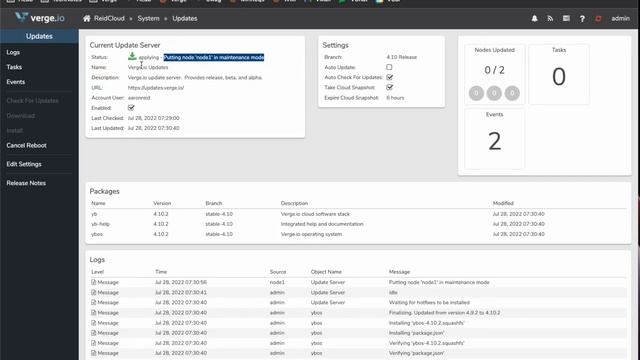
Task: Toggle the Enabled checkbox
Action: click(x=131, y=108)
